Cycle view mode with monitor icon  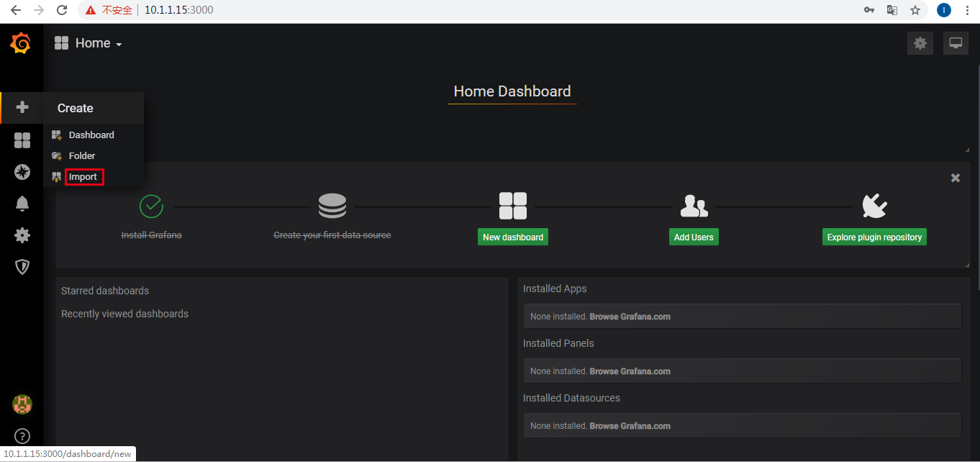(x=956, y=43)
